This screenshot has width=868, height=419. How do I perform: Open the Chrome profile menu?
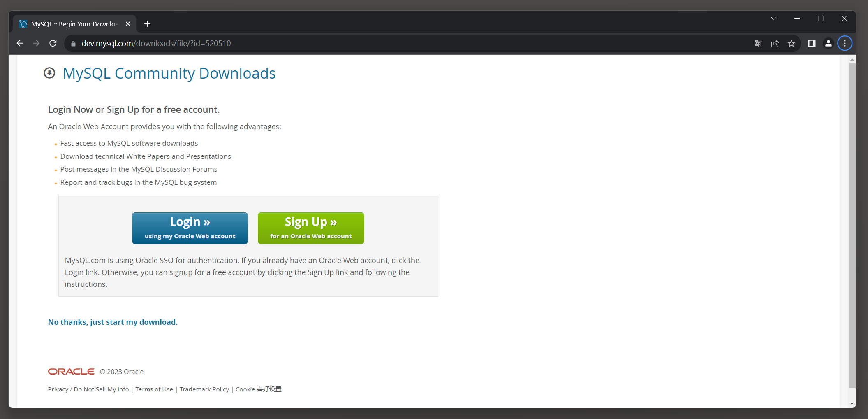829,43
